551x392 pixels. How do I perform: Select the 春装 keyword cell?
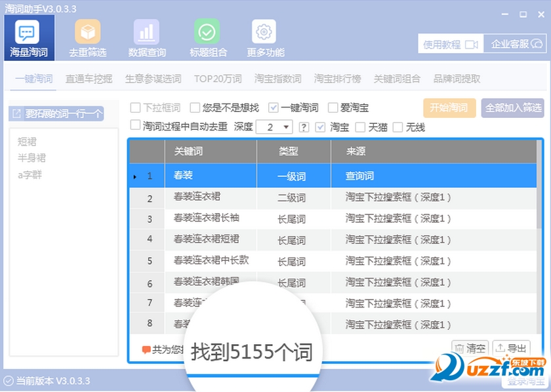pos(211,175)
